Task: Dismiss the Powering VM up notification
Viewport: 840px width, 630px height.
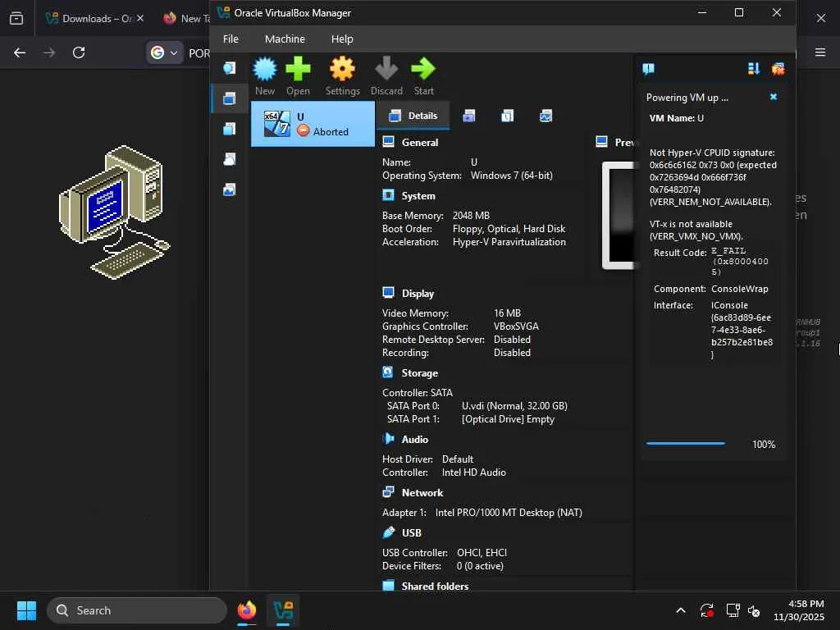Action: tap(773, 97)
